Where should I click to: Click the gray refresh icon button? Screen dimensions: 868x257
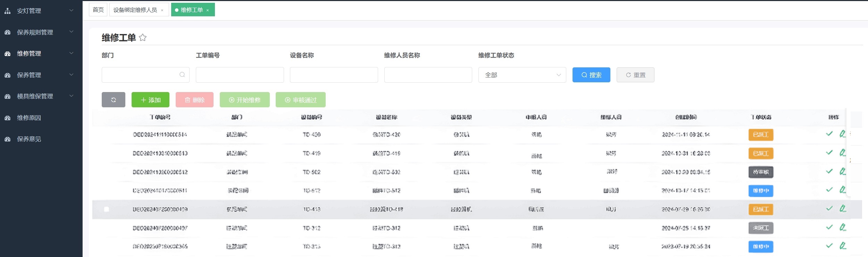pos(113,100)
